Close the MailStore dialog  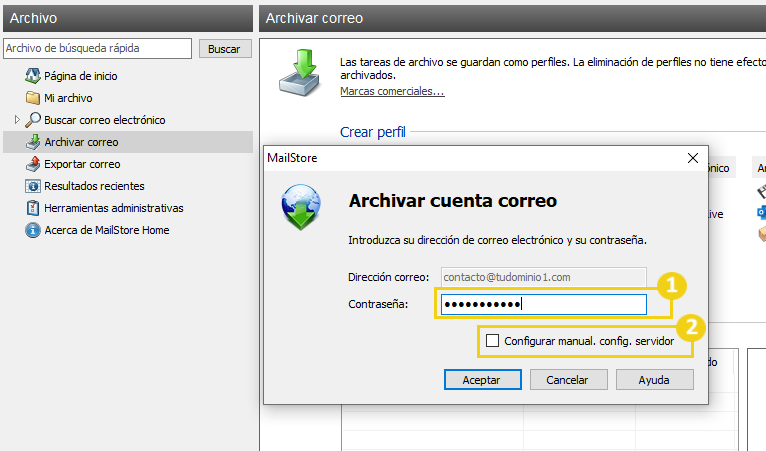693,158
